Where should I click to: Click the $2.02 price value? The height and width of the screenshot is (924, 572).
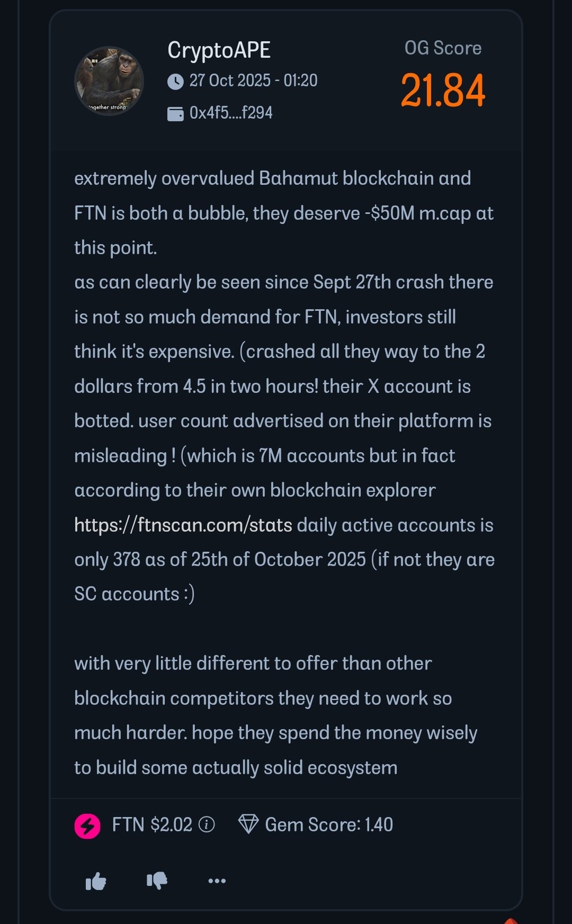pos(171,824)
